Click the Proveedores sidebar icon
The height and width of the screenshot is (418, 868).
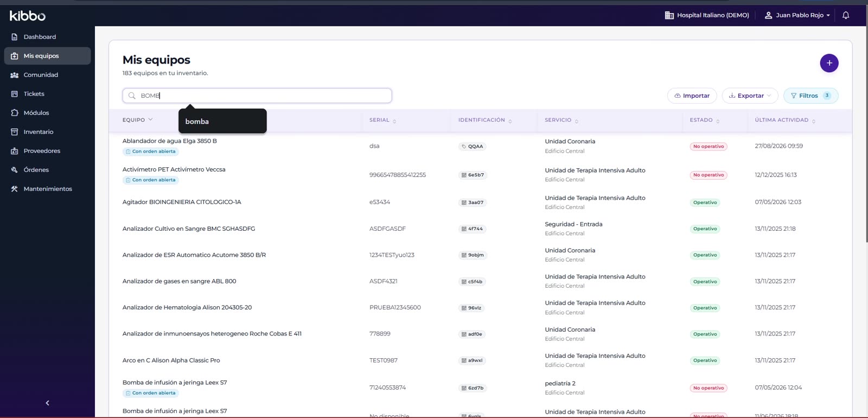[15, 151]
